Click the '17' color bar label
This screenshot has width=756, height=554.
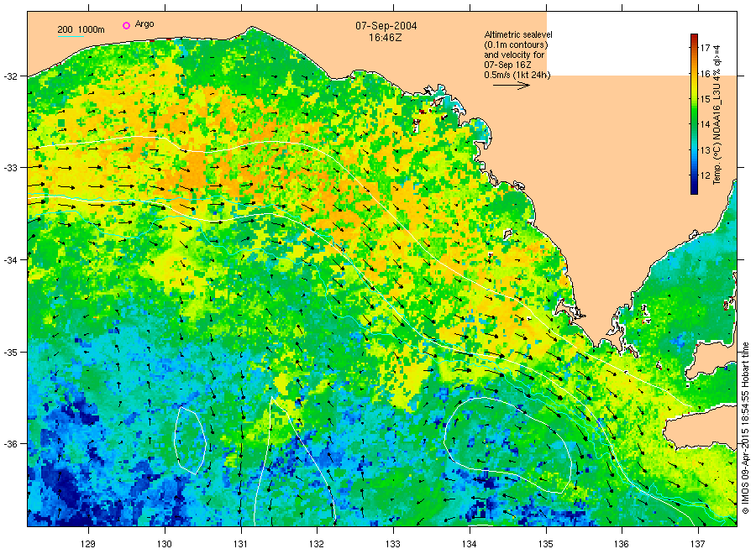click(706, 48)
